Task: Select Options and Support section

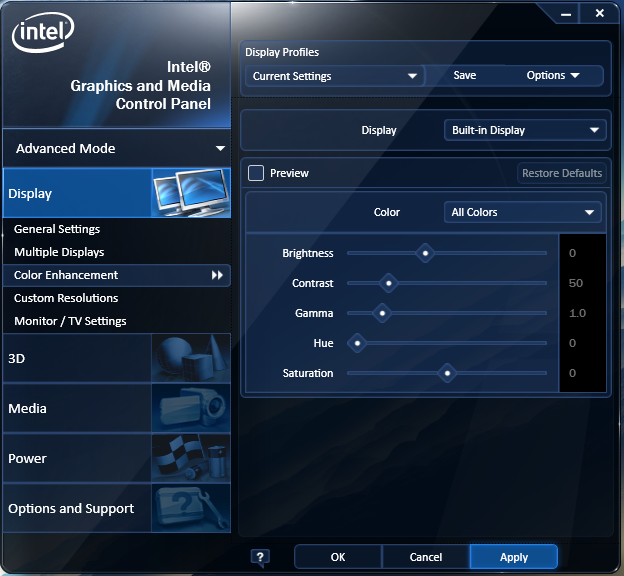Action: (117, 508)
